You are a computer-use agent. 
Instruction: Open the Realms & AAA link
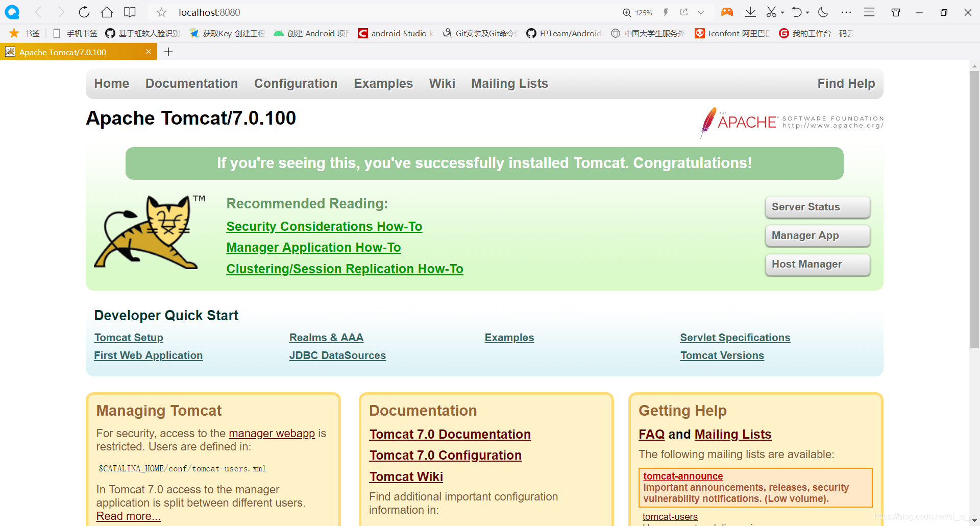click(x=326, y=338)
